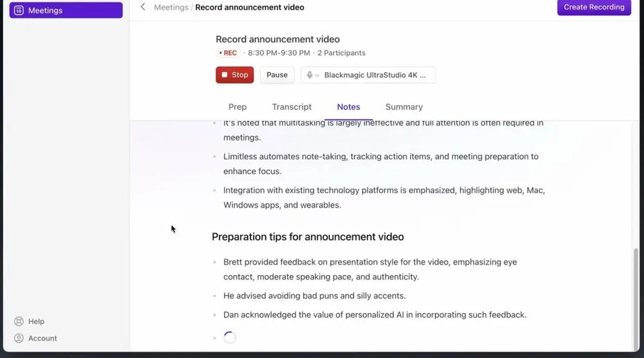This screenshot has width=644, height=358.
Task: Click the Meetings breadcrumb link
Action: pos(171,7)
